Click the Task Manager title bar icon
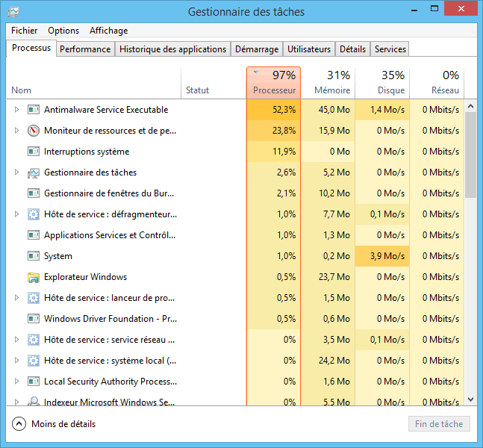The image size is (483, 448). coord(13,12)
